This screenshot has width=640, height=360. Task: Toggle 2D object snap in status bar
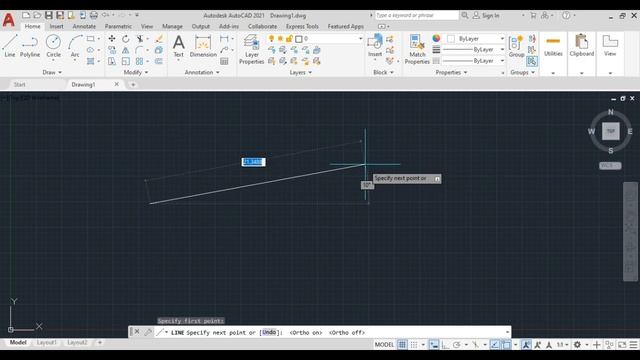pyautogui.click(x=506, y=345)
